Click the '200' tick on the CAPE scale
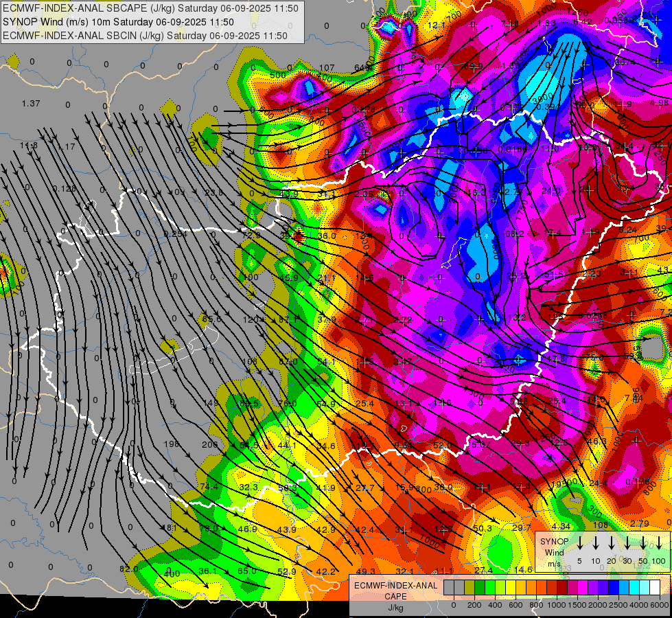 [x=474, y=605]
